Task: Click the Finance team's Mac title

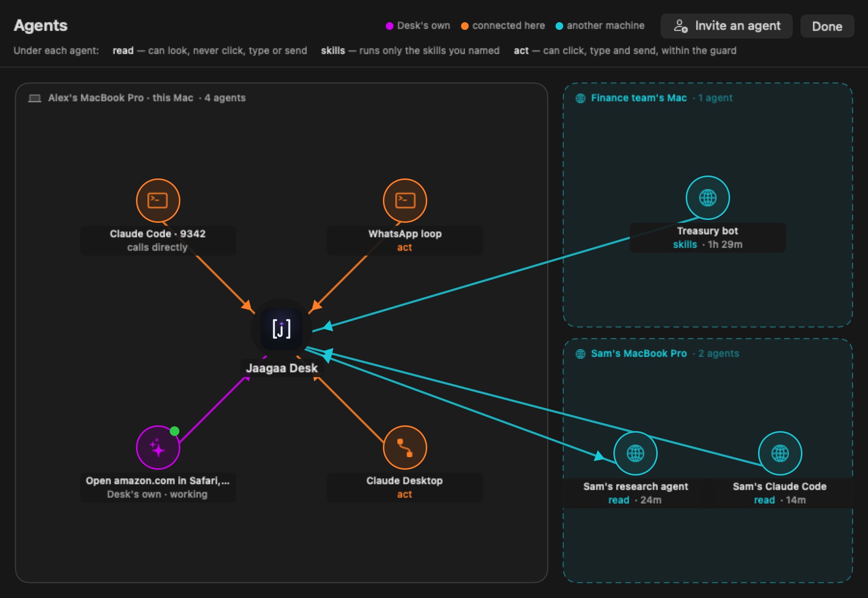Action: point(639,98)
